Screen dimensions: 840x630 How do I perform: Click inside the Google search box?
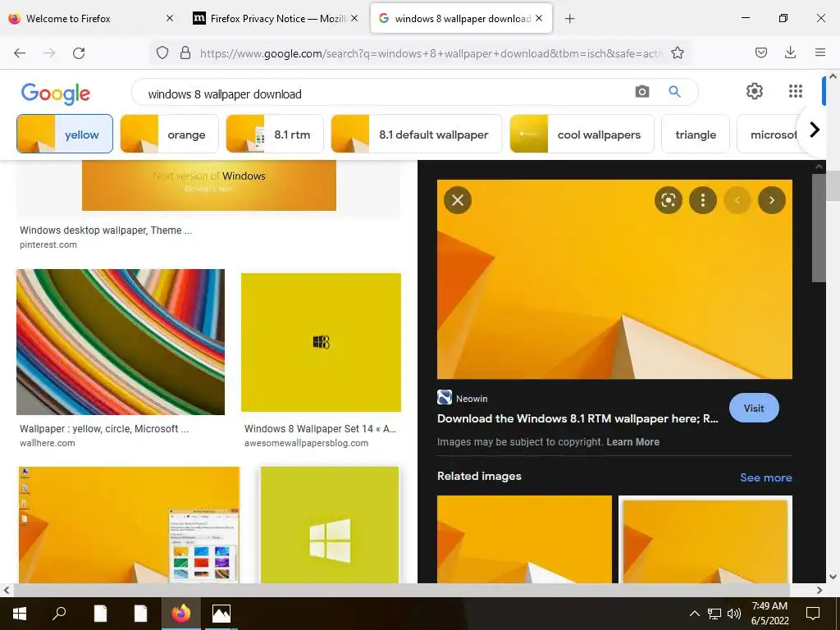(386, 94)
